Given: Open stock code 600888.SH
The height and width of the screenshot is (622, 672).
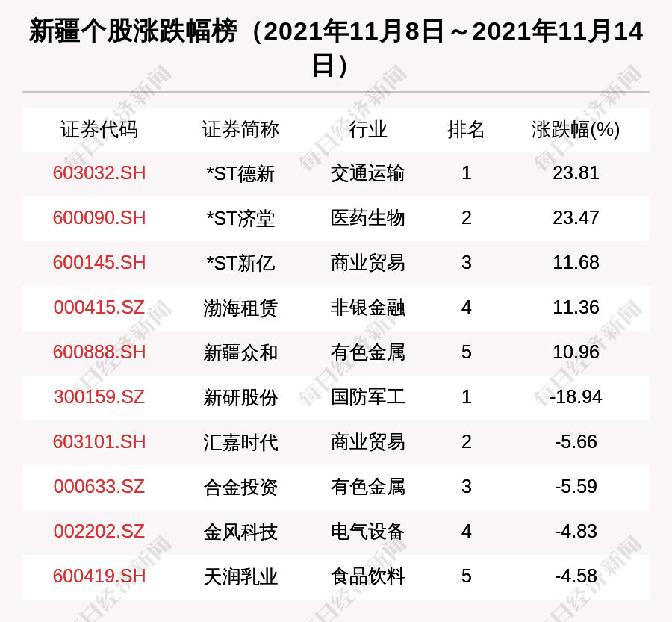Looking at the screenshot, I should click(x=99, y=352).
